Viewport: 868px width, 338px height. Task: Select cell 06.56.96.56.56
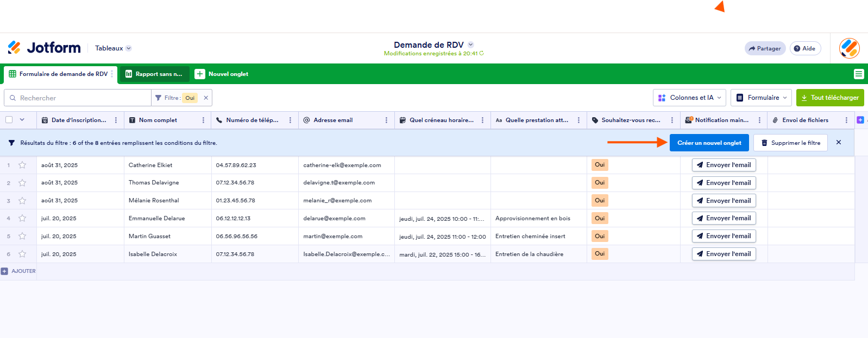[x=255, y=236]
